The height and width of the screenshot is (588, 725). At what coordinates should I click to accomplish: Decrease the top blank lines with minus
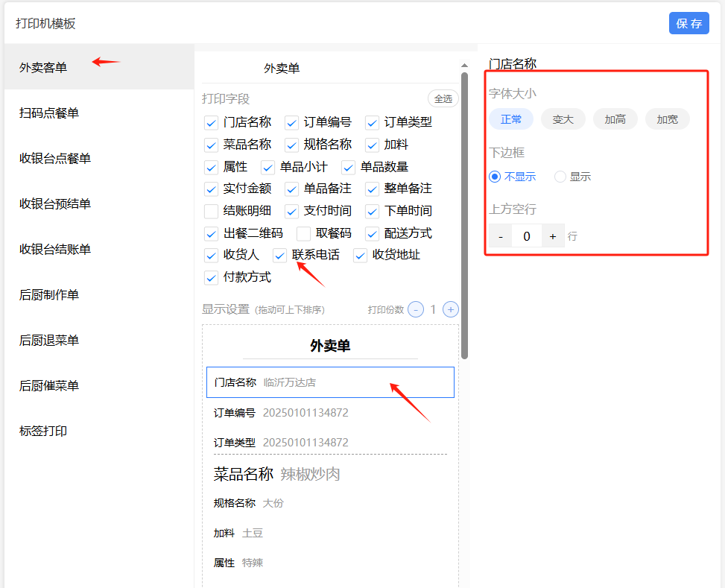point(501,236)
